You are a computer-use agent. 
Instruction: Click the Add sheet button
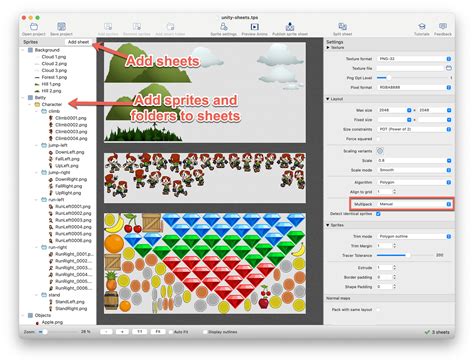pos(78,42)
